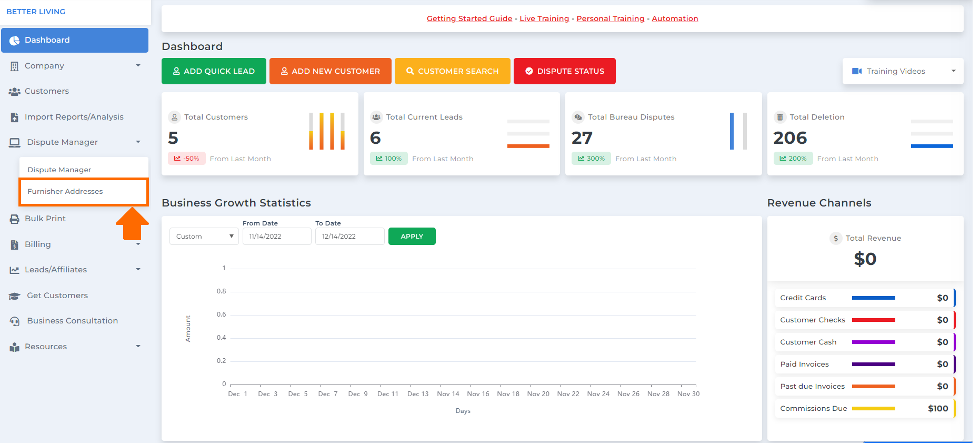Image resolution: width=980 pixels, height=443 pixels.
Task: Collapse the Dispute Manager menu arrow
Action: [138, 142]
